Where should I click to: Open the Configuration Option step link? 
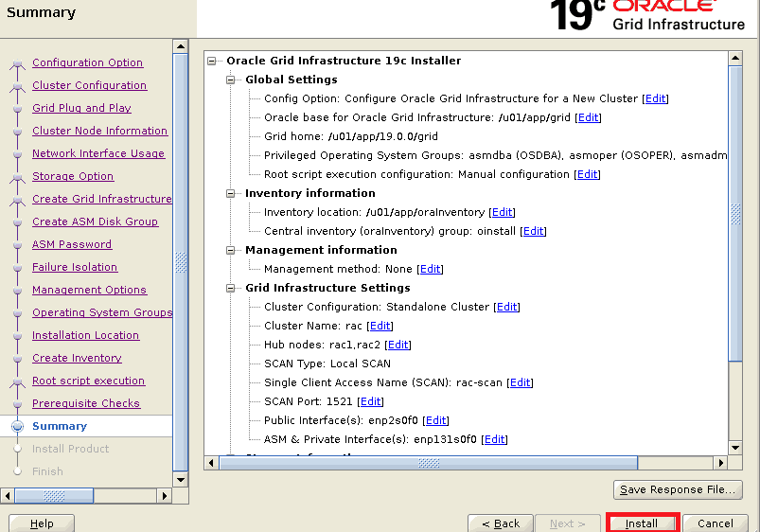(87, 62)
